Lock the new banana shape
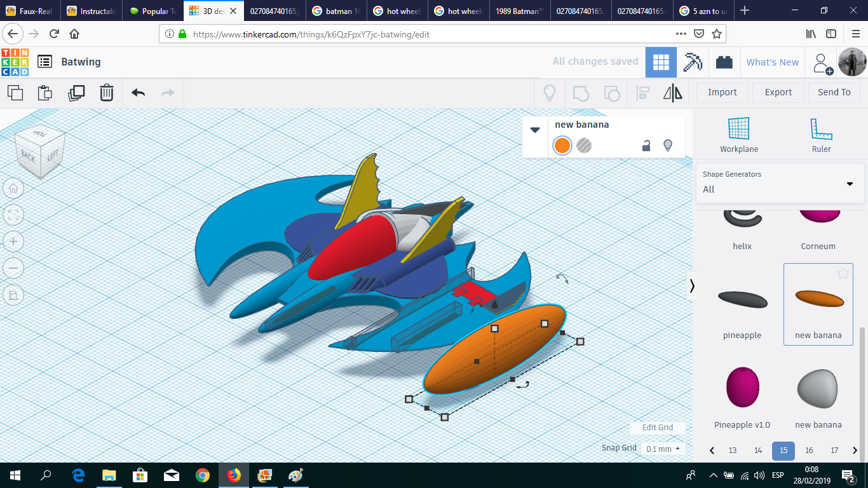 (646, 146)
